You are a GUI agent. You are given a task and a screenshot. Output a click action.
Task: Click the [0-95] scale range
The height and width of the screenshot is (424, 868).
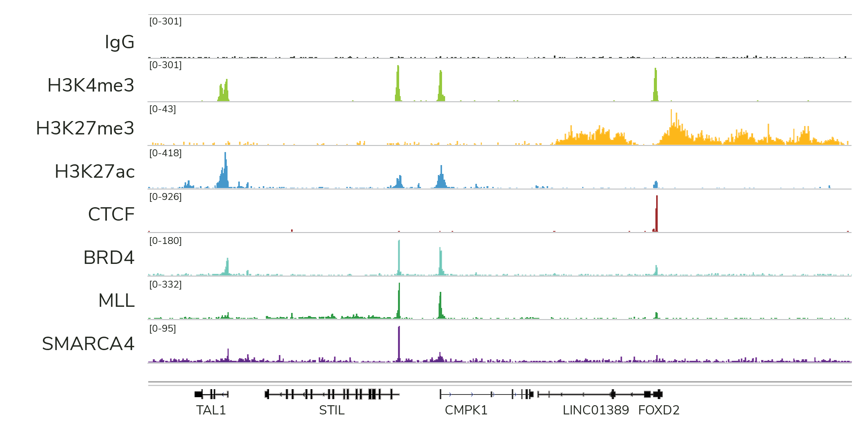coord(162,329)
